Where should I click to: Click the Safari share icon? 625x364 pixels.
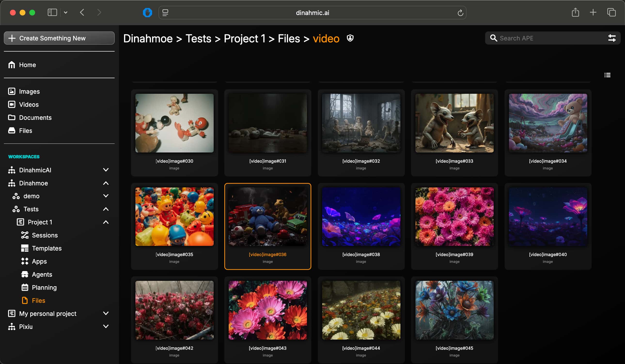(575, 12)
